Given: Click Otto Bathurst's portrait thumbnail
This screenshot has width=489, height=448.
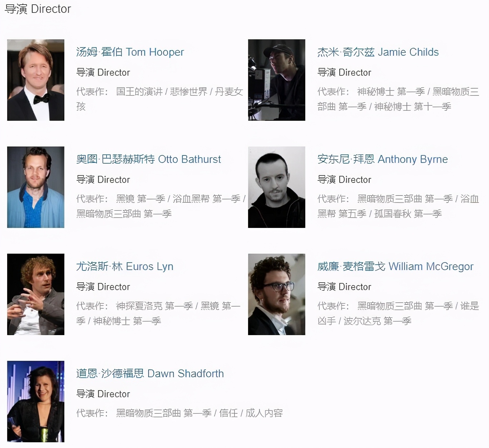Looking at the screenshot, I should click(x=36, y=187).
